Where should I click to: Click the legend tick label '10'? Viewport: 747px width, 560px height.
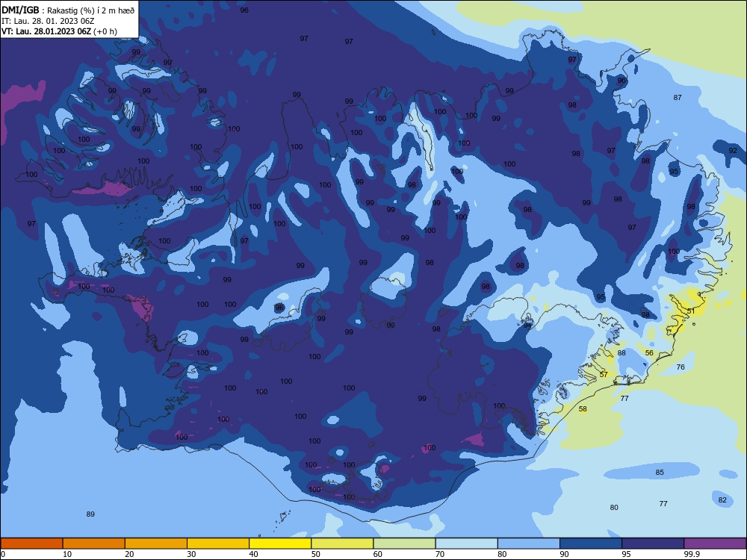pos(67,554)
